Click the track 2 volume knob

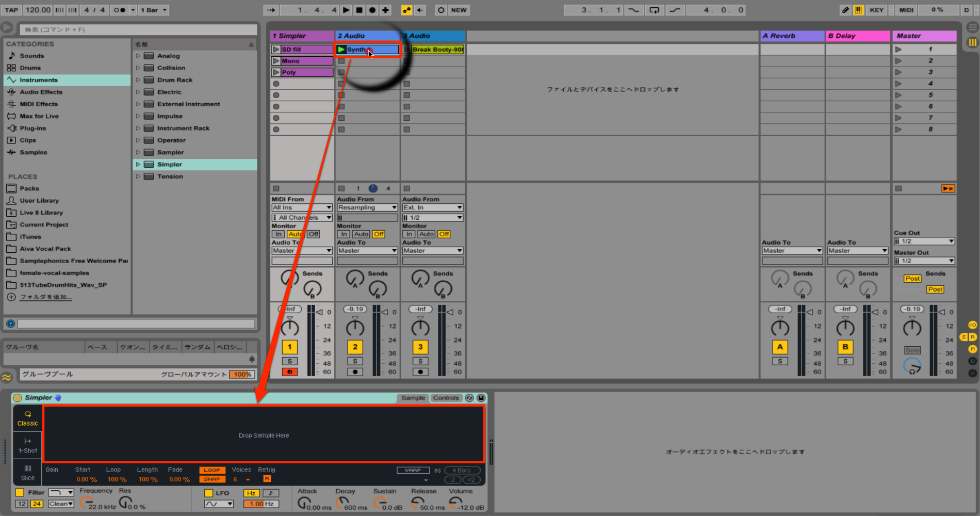point(355,327)
